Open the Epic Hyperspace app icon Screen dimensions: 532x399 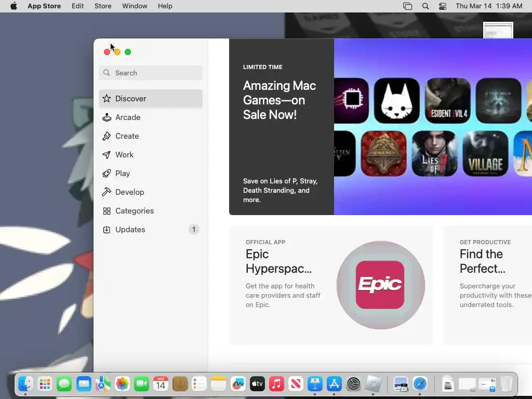tap(380, 285)
